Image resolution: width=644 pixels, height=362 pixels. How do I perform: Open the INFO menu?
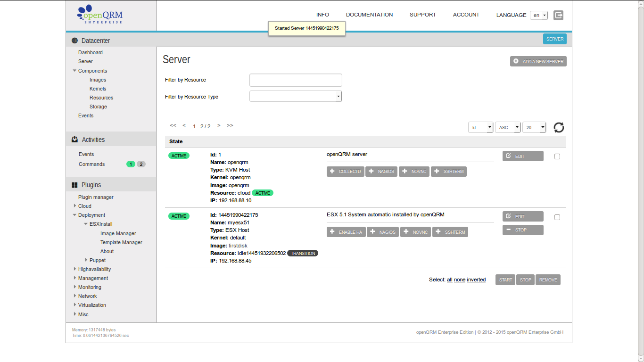coord(322,15)
